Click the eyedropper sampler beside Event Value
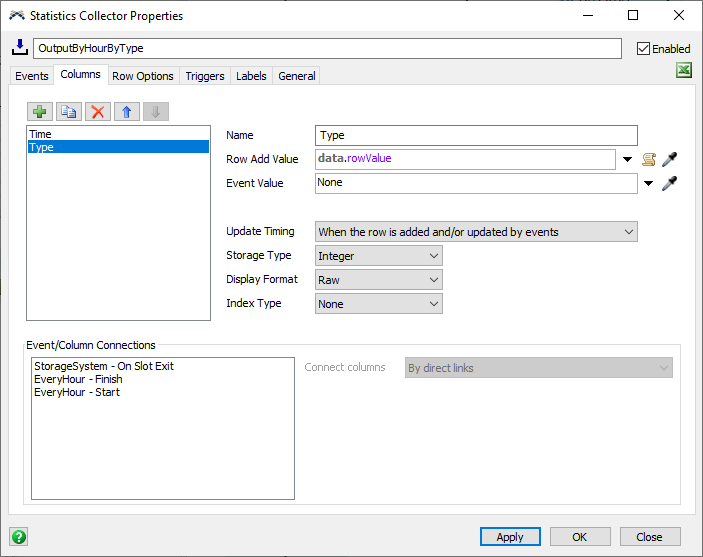This screenshot has width=703, height=557. pos(670,183)
